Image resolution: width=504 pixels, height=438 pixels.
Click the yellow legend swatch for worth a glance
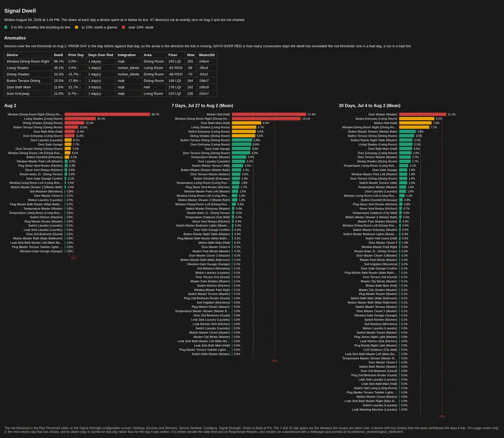pos(76,28)
